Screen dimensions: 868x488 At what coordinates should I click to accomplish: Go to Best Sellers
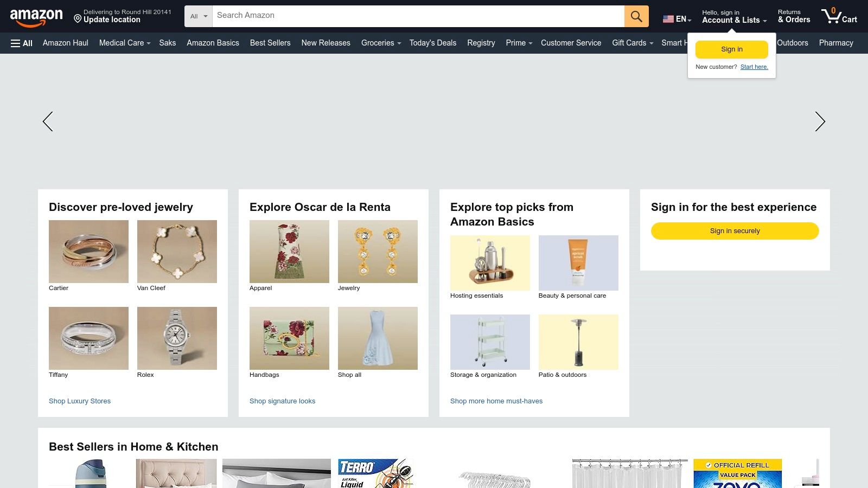[270, 43]
